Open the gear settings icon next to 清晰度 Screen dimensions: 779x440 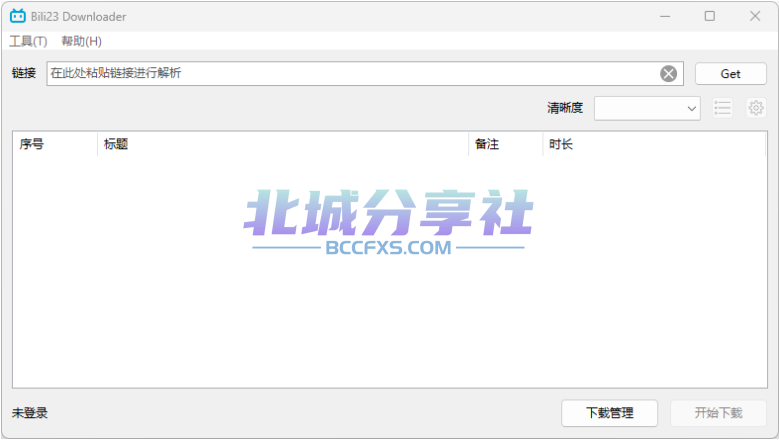point(756,108)
